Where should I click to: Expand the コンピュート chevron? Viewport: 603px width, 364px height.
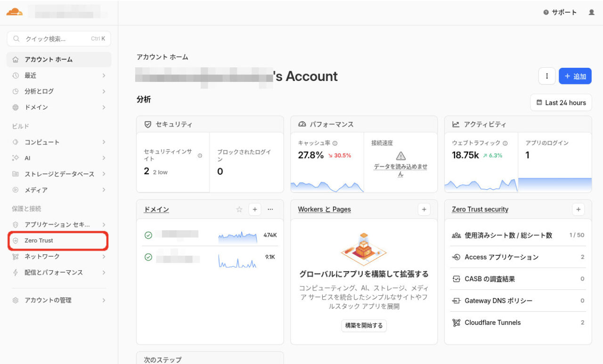[104, 142]
